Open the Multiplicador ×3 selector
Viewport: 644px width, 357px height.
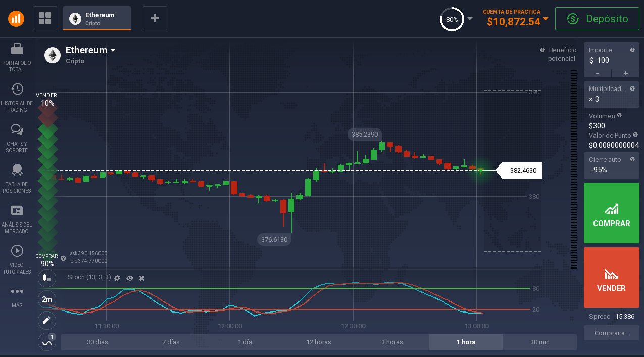click(x=612, y=94)
